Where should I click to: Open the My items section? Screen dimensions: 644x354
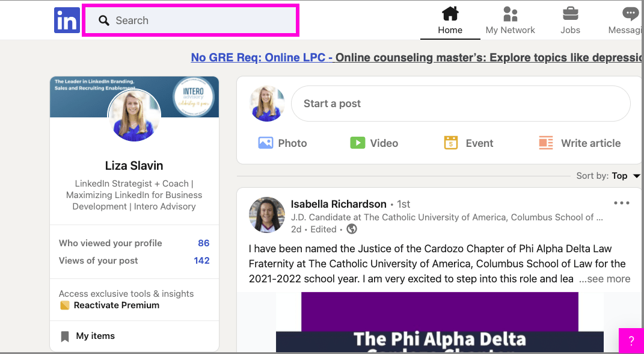88,335
